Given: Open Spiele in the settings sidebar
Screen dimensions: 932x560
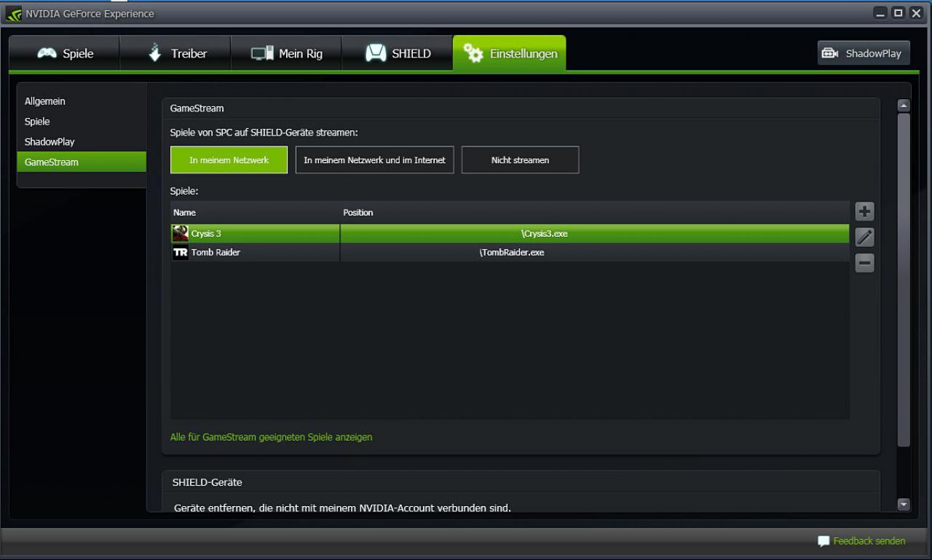Looking at the screenshot, I should pyautogui.click(x=81, y=122).
